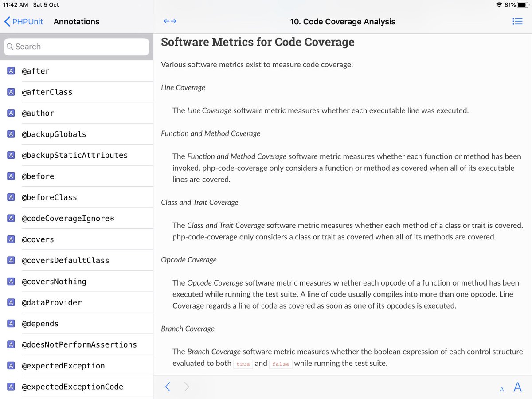Open the @coversDefaultClass annotation
The width and height of the screenshot is (532, 399).
click(x=65, y=261)
